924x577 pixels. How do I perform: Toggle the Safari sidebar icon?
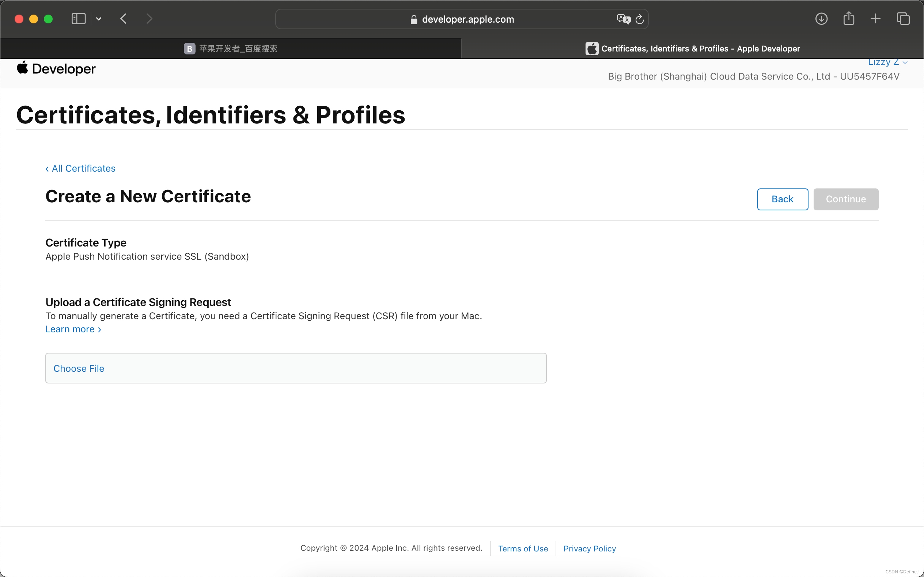point(78,19)
